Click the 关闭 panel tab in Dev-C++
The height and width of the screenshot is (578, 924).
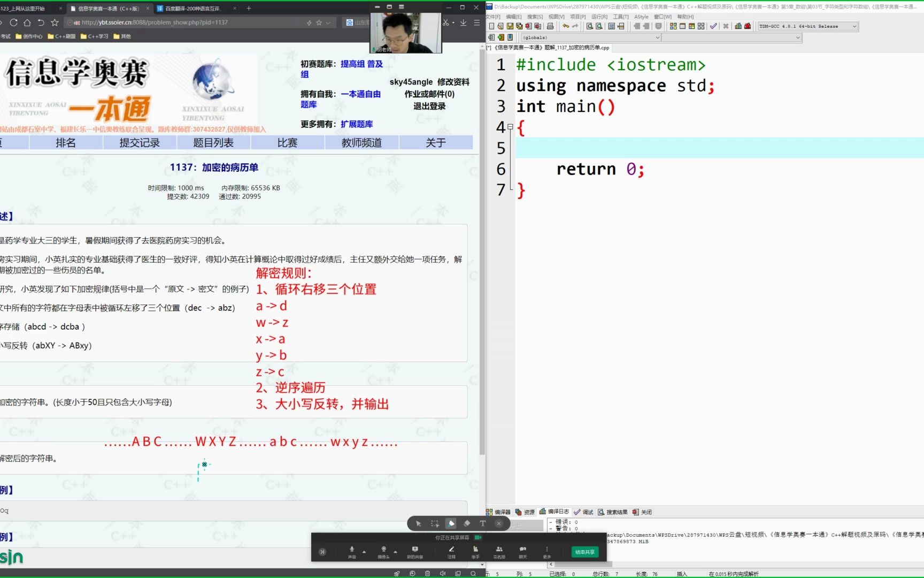[x=642, y=512]
